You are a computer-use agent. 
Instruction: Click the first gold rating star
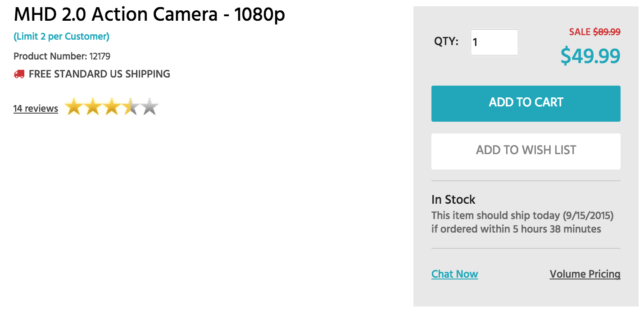coord(74,107)
